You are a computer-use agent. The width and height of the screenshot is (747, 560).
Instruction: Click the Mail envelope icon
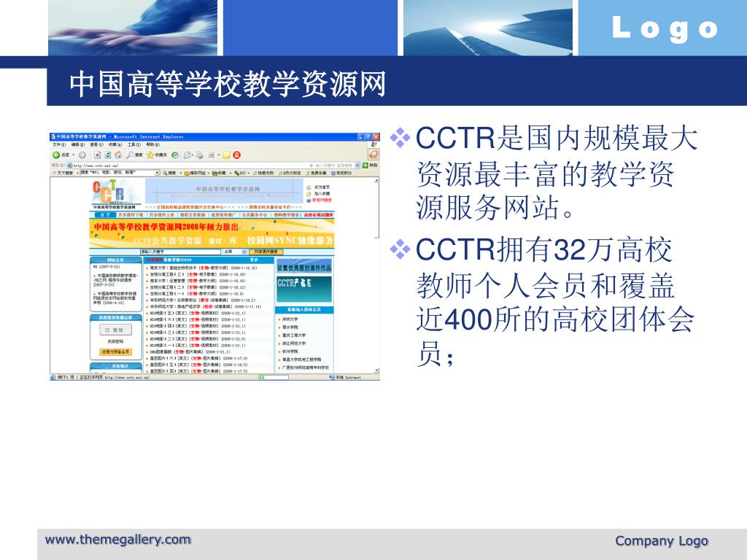coord(187,155)
